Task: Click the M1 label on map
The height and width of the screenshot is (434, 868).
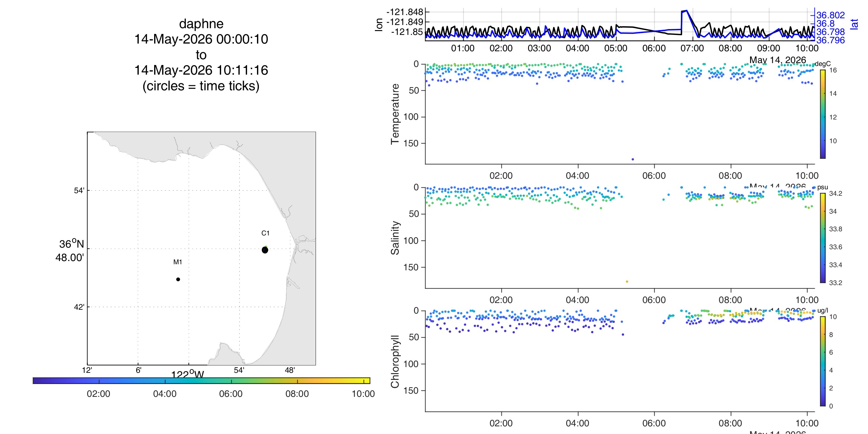Action: pos(178,262)
